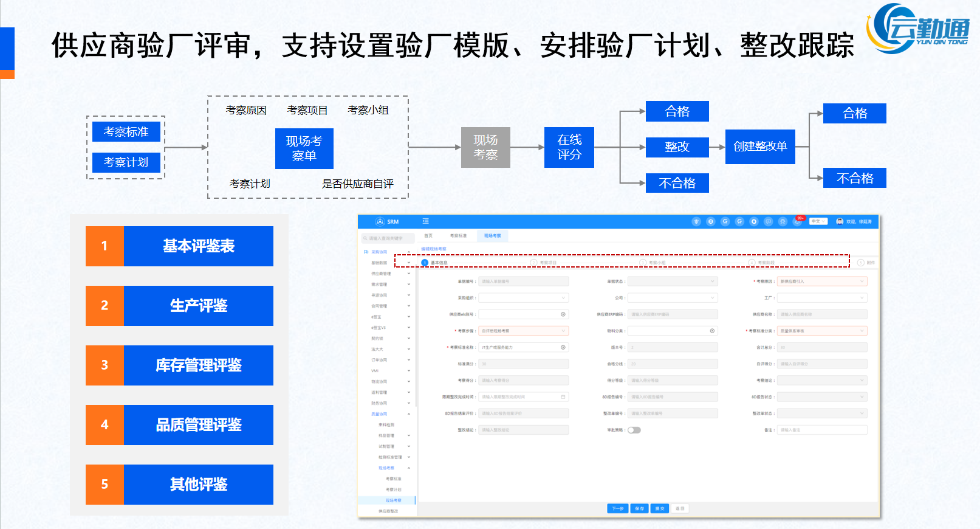Click the picker icon in 供应商els账号 field
The height and width of the screenshot is (529, 980).
click(x=563, y=314)
